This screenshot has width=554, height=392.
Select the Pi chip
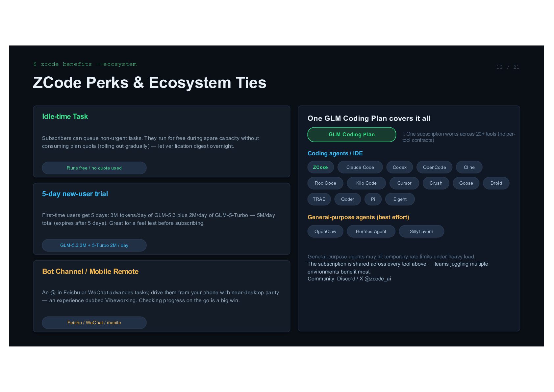[x=373, y=199]
